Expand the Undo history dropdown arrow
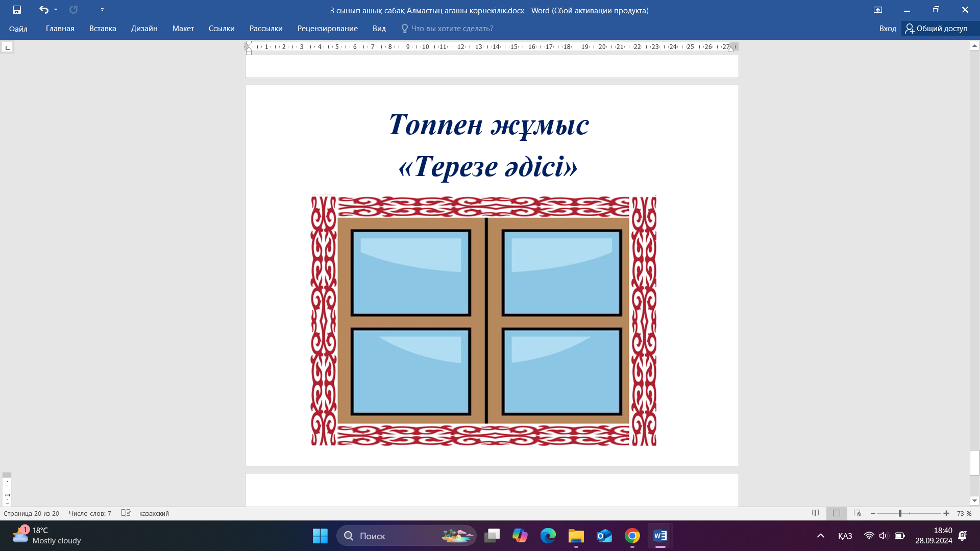The height and width of the screenshot is (551, 980). pos(56,10)
